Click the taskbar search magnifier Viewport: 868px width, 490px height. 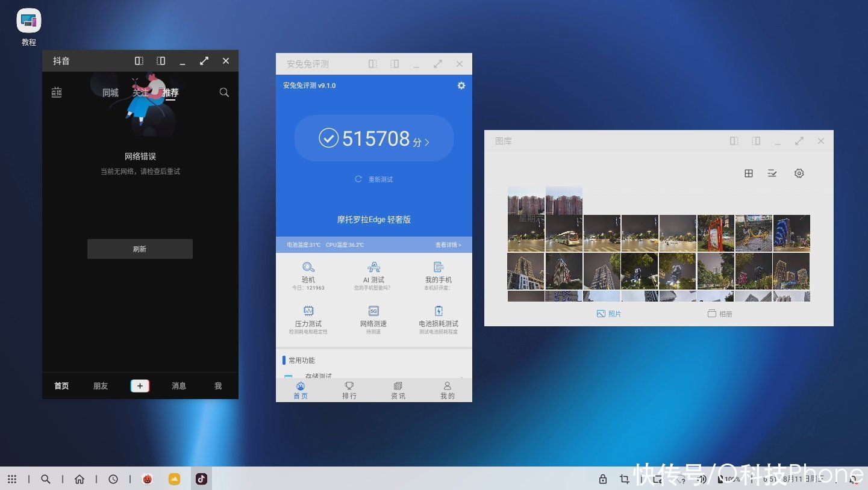pos(46,479)
